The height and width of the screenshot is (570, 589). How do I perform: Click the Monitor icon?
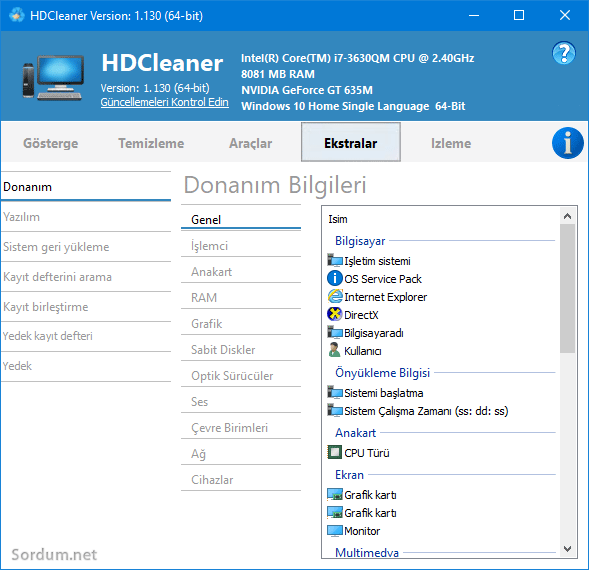pos(335,531)
